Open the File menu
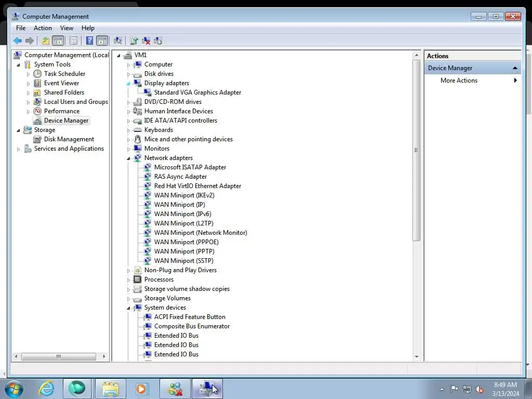Viewport: 532px width, 399px height. 21,28
